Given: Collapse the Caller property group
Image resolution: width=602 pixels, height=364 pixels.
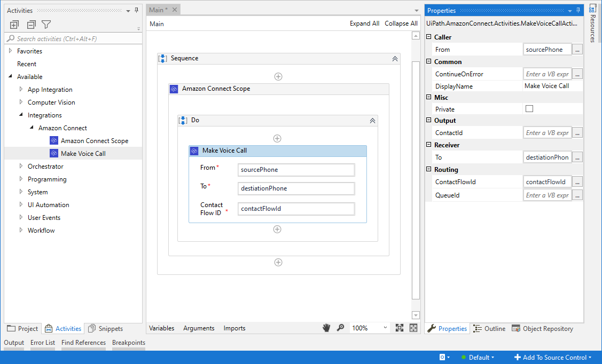Looking at the screenshot, I should [429, 37].
